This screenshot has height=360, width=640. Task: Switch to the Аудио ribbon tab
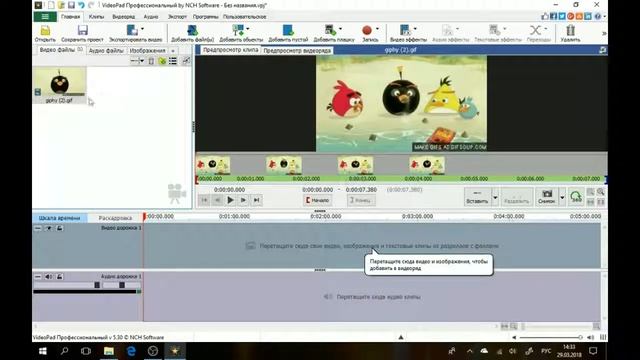pyautogui.click(x=151, y=17)
